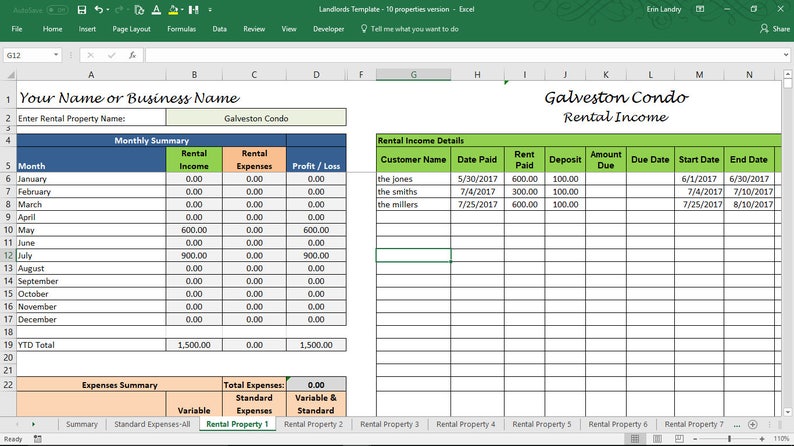Switch to Page Layout view icon
This screenshot has width=794, height=446.
(657, 438)
